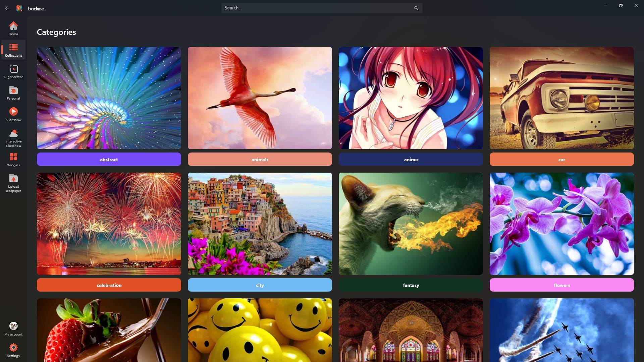This screenshot has height=362, width=644.
Task: Click the back navigation arrow
Action: click(7, 8)
